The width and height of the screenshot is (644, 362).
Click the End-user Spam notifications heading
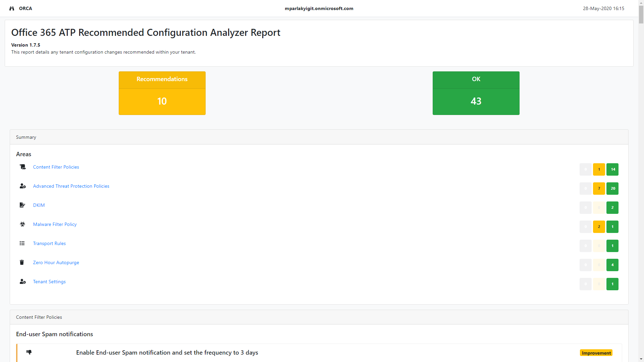point(54,334)
